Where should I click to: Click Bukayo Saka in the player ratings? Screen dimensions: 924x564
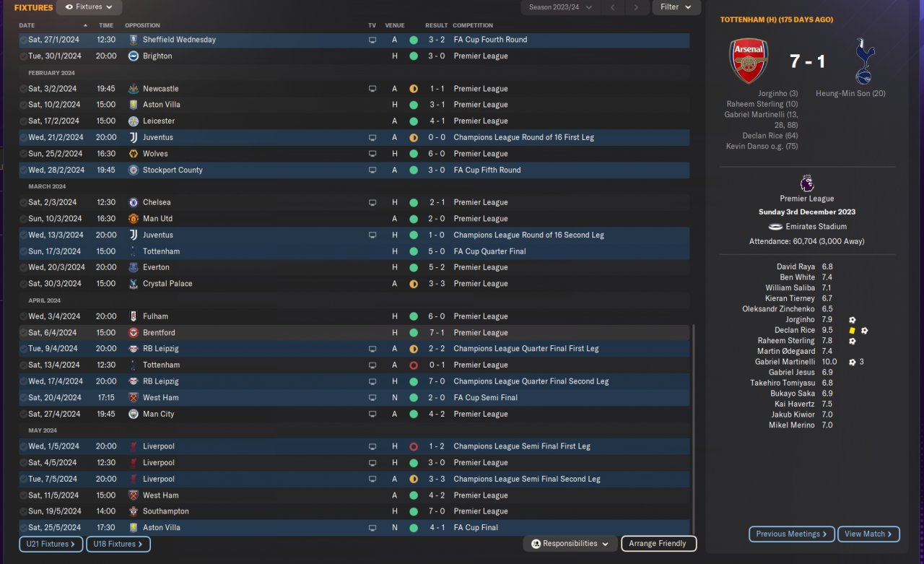pos(793,394)
